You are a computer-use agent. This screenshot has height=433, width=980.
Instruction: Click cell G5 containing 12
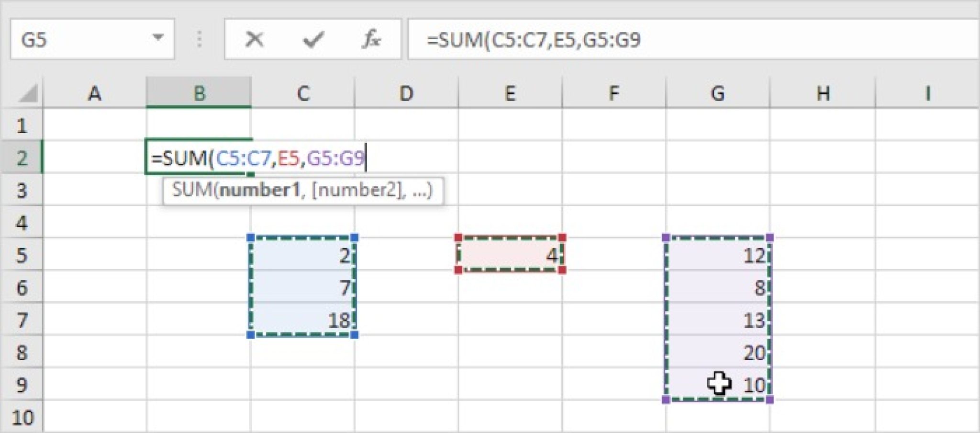[x=717, y=255]
